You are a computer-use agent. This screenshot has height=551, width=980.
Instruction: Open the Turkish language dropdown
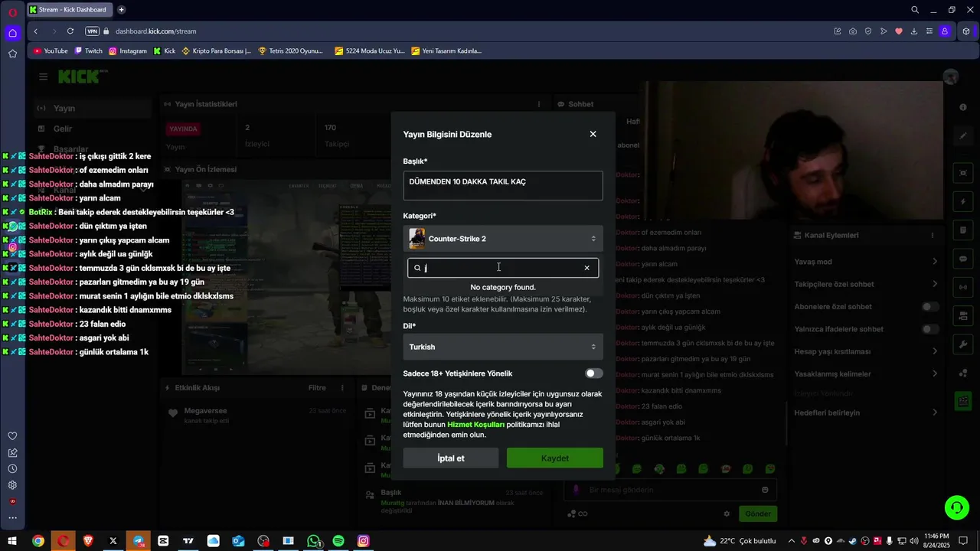click(503, 347)
